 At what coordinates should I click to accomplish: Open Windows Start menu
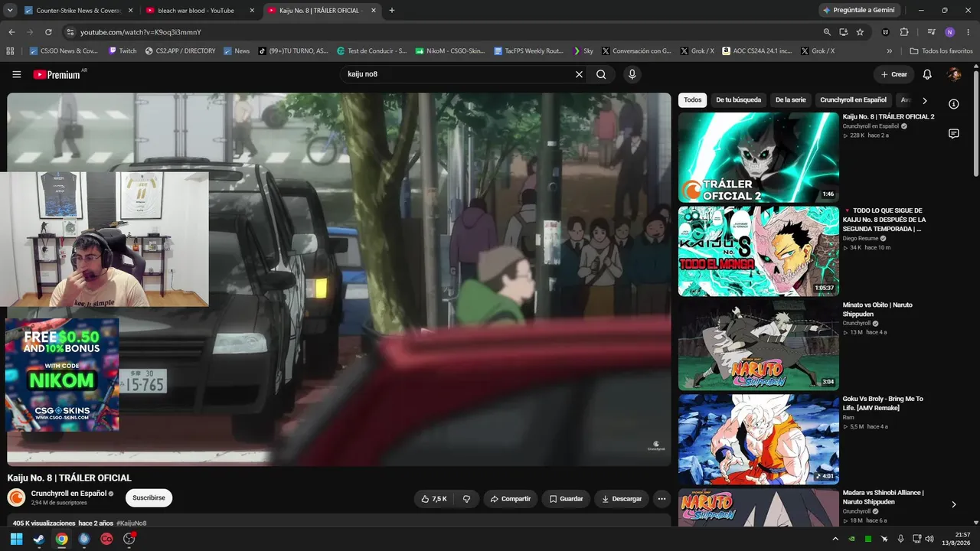(x=16, y=539)
